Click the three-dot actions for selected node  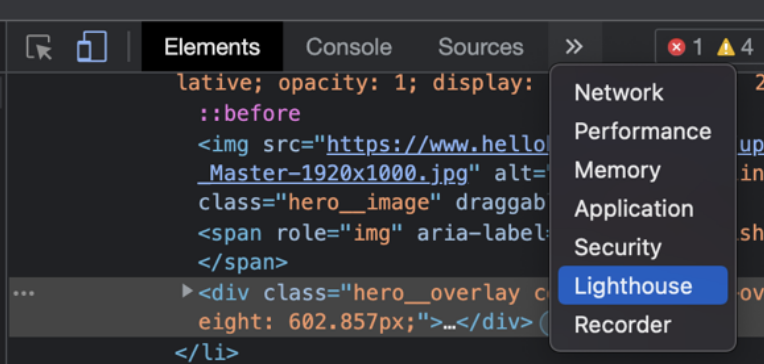(24, 293)
